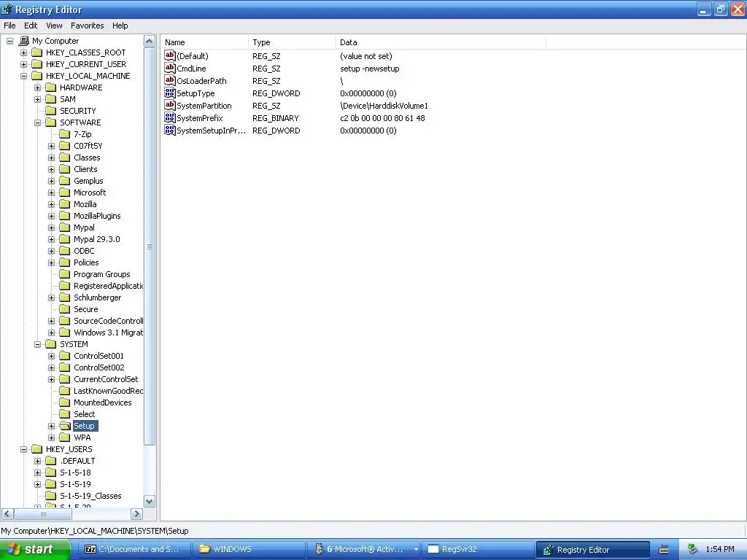Collapse the HKEY_LOCAL_MACHINE key
747x560 pixels.
click(24, 76)
